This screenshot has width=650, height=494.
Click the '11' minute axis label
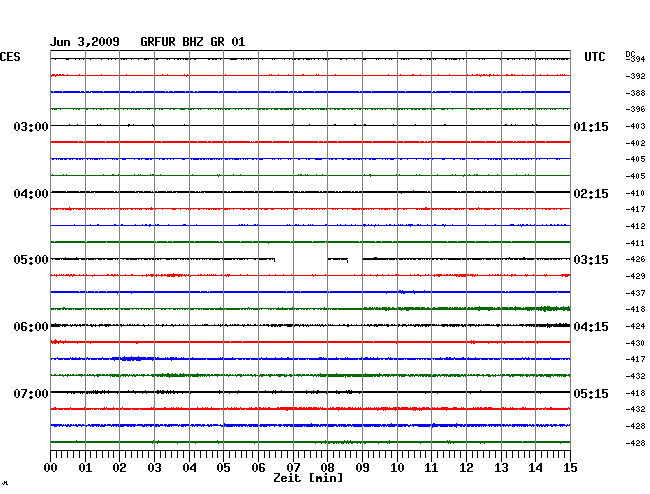[x=431, y=468]
